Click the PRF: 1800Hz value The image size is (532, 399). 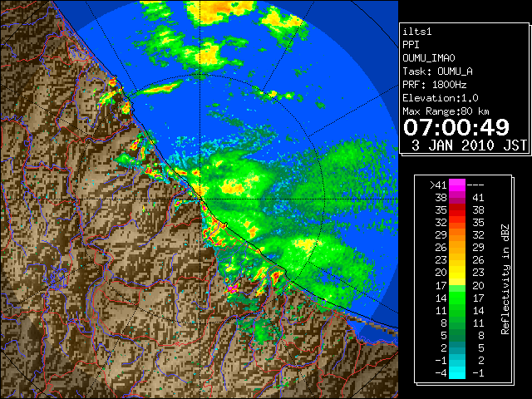click(x=435, y=85)
